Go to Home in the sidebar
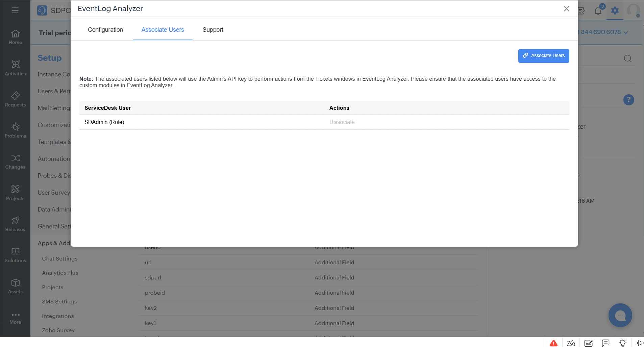Image resolution: width=644 pixels, height=347 pixels. point(15,37)
